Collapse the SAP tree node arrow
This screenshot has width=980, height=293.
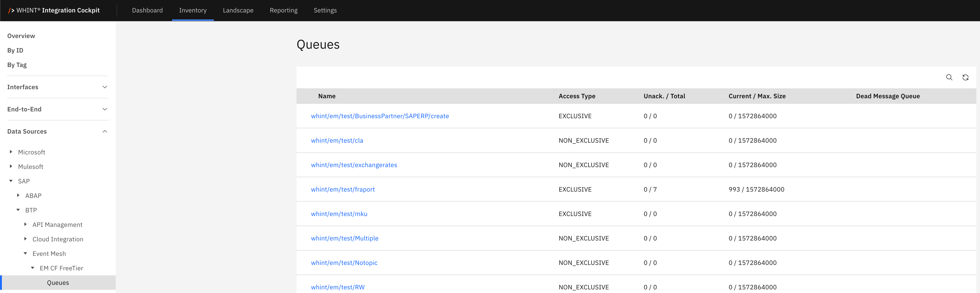click(x=11, y=181)
